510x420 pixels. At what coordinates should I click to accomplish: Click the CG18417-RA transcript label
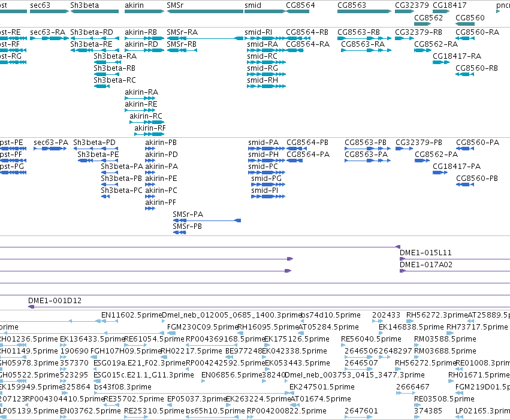(457, 56)
